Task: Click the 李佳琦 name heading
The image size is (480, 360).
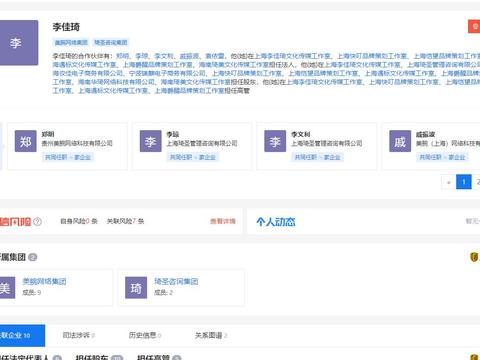Action: [66, 27]
